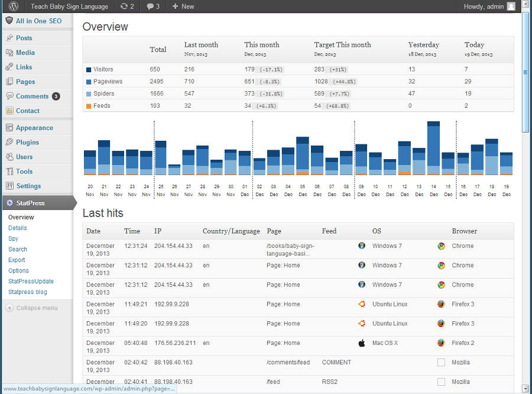Click the Plugins menu icon
The height and width of the screenshot is (394, 532).
(9, 143)
